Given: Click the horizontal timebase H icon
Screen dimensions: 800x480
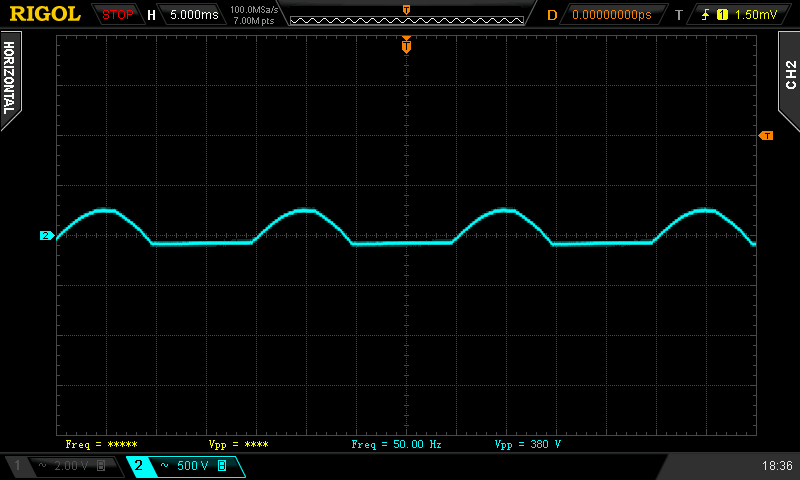Looking at the screenshot, I should 151,15.
